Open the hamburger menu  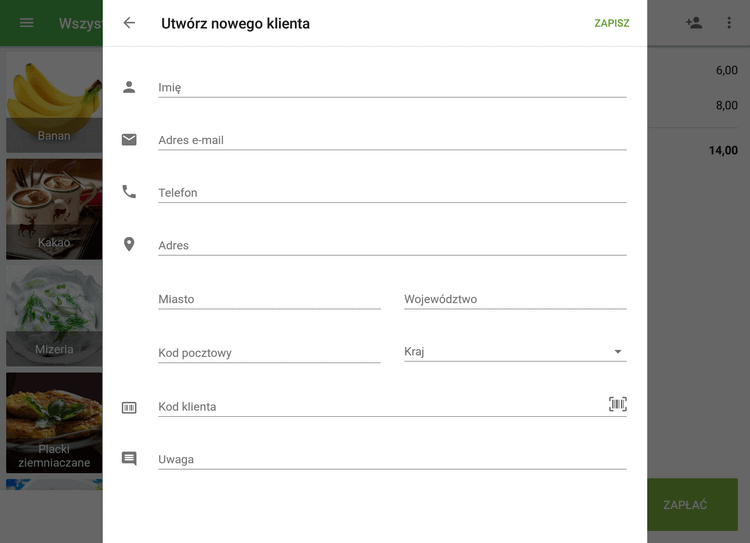click(x=27, y=23)
